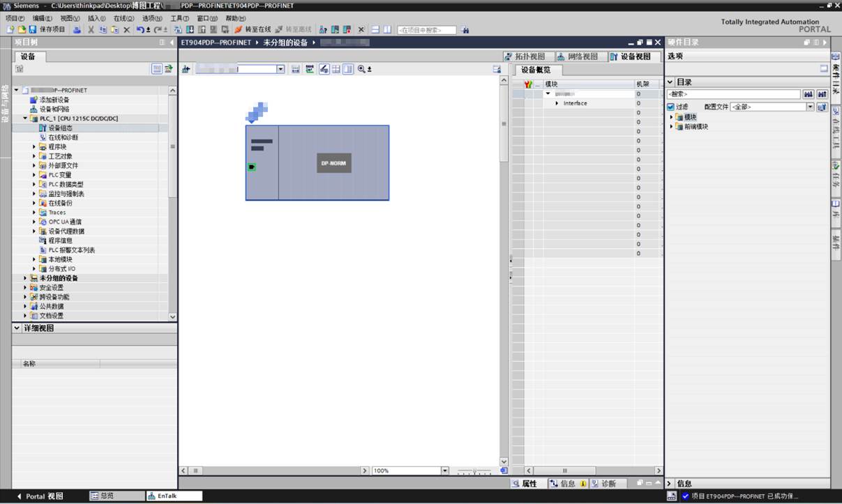Image resolution: width=842 pixels, height=504 pixels.
Task: Click the Print icon in toolbar
Action: click(x=77, y=30)
